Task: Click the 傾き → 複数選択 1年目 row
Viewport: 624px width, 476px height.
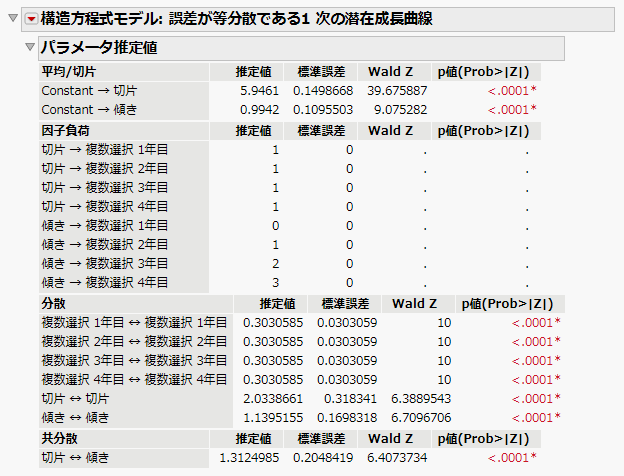Action: 105,226
